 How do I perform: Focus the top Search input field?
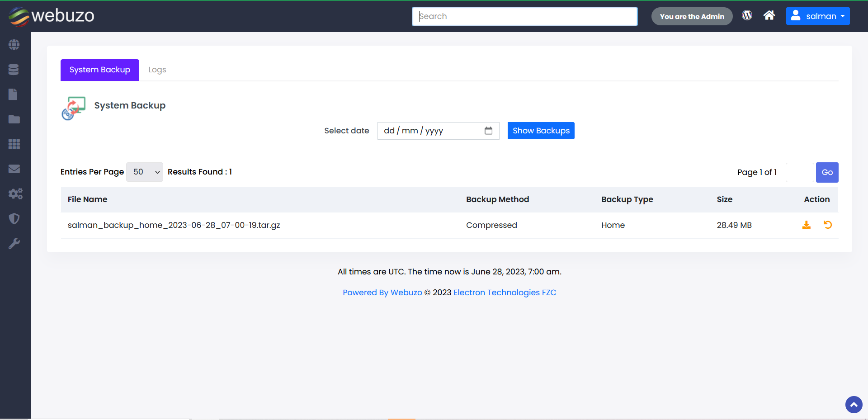click(x=524, y=16)
